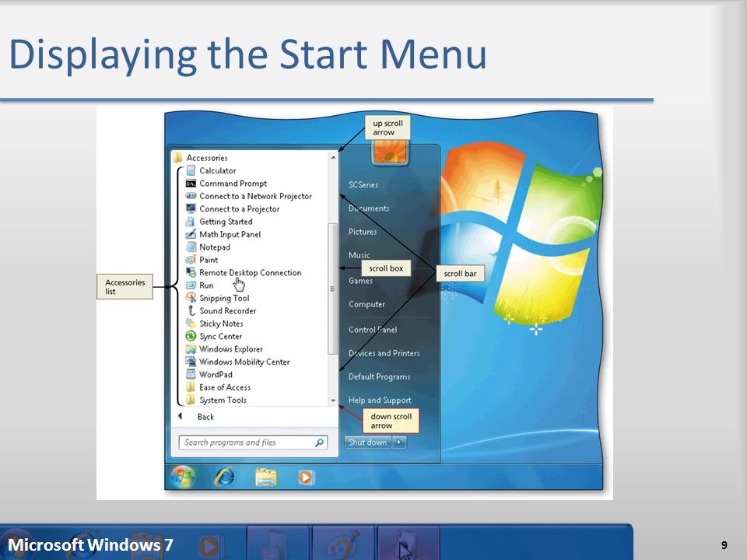Click the Paint palette icon
Image resolution: width=747 pixels, height=560 pixels.
click(191, 260)
